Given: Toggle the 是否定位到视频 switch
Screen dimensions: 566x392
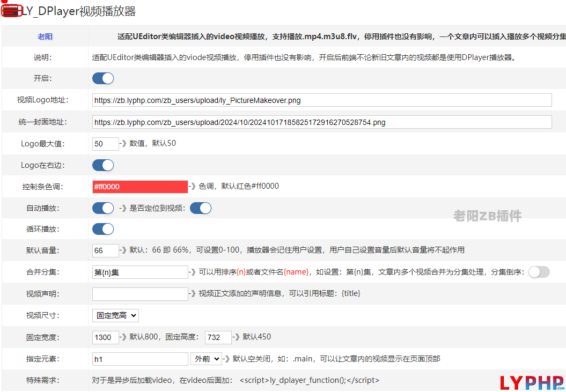Looking at the screenshot, I should 201,208.
